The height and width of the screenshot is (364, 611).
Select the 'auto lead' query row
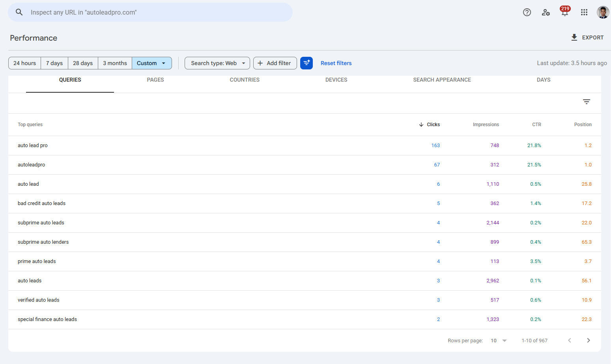tap(305, 184)
